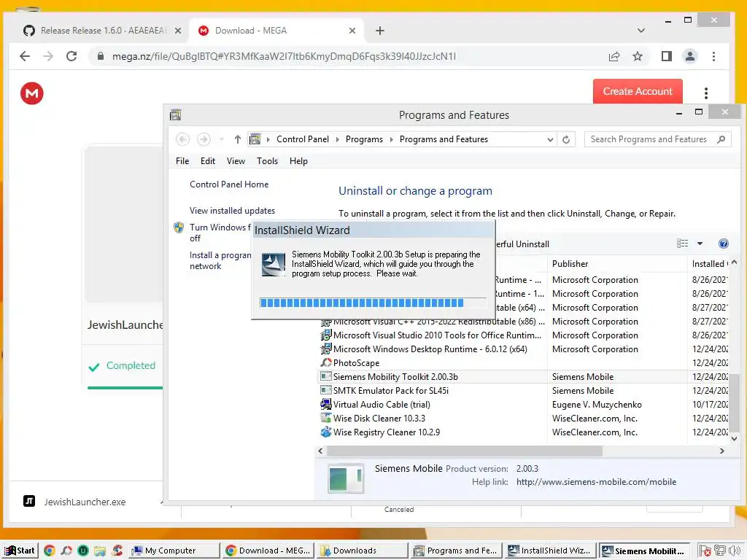Click the Start button

(20, 551)
